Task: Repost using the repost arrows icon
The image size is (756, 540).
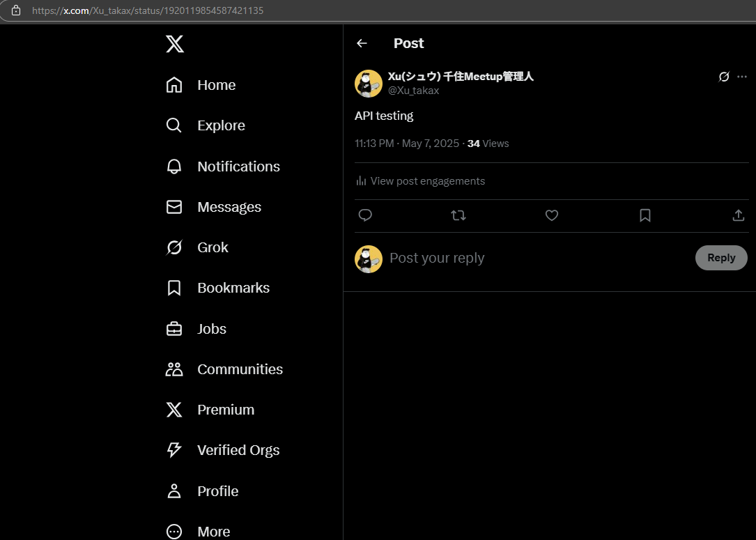Action: 458,215
